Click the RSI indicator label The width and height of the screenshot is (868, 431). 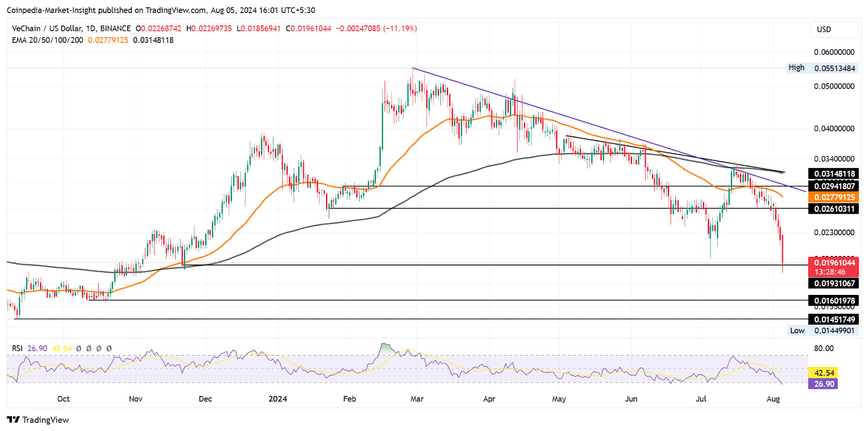[x=17, y=348]
